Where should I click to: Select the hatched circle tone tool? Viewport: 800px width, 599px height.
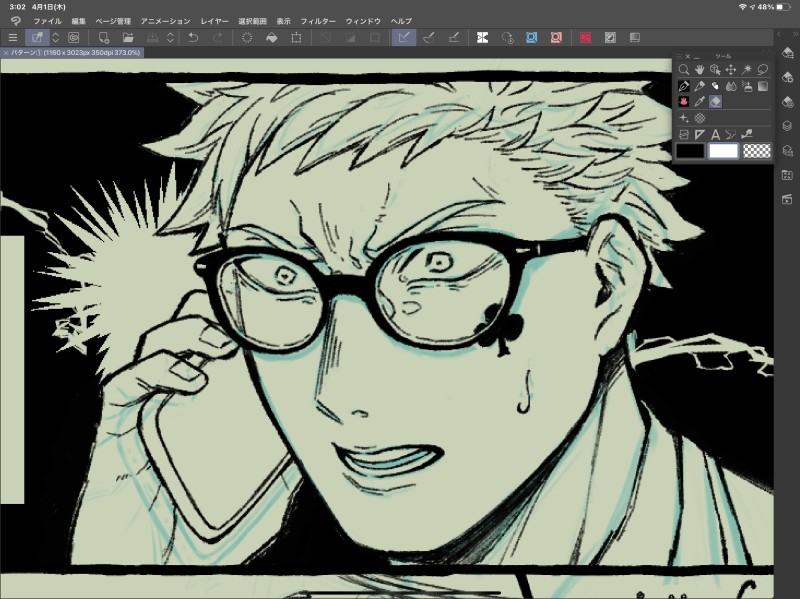[x=699, y=118]
